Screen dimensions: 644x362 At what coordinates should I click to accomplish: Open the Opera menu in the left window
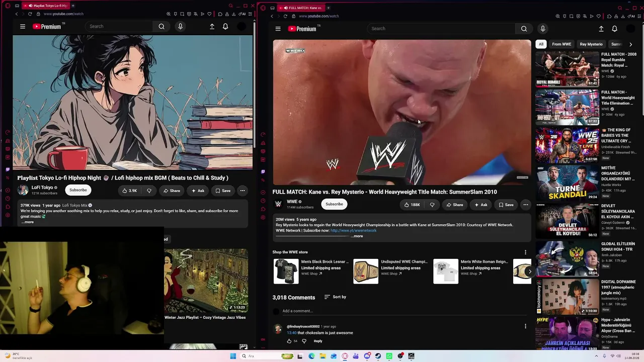point(8,6)
